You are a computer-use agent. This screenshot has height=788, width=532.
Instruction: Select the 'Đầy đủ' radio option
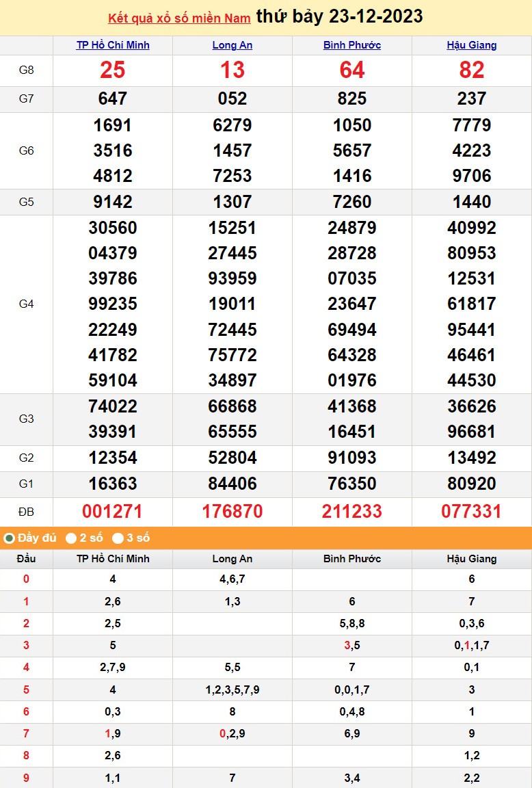(x=10, y=538)
